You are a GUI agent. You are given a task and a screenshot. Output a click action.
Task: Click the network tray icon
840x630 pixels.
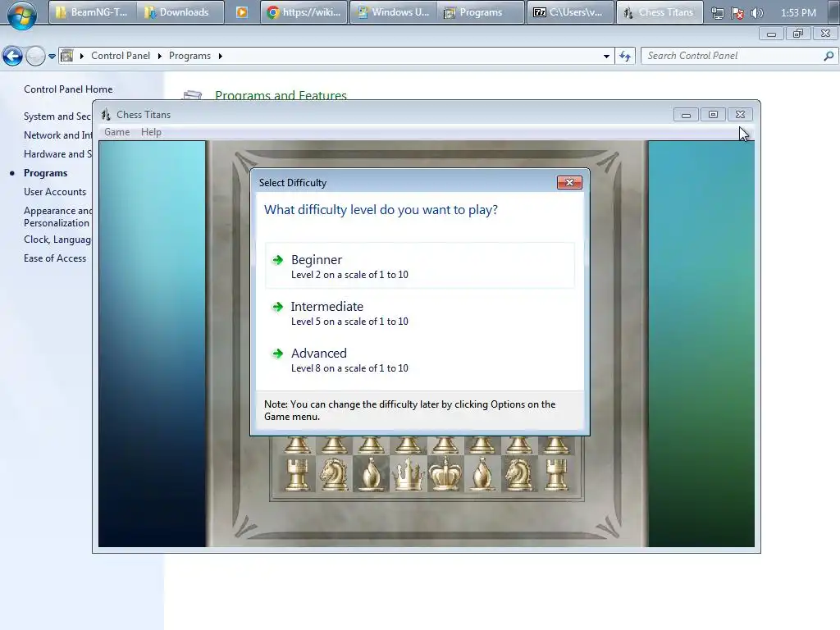tap(717, 13)
